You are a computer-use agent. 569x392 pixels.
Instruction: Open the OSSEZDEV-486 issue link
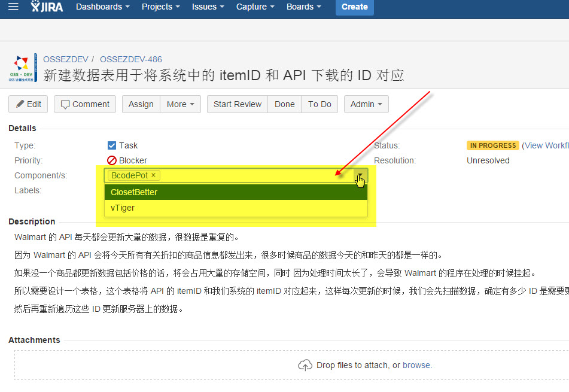(131, 59)
